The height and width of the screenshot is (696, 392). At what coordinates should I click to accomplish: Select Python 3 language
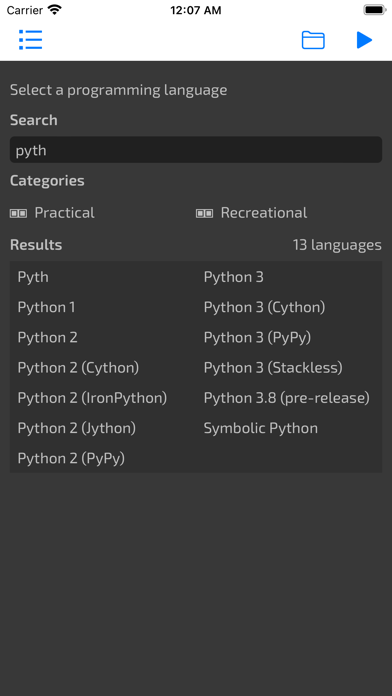234,277
